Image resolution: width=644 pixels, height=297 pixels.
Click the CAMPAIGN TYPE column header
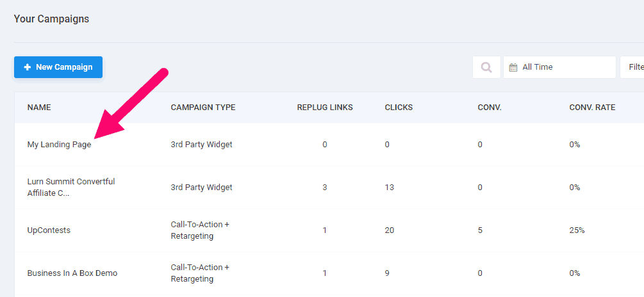(x=203, y=108)
